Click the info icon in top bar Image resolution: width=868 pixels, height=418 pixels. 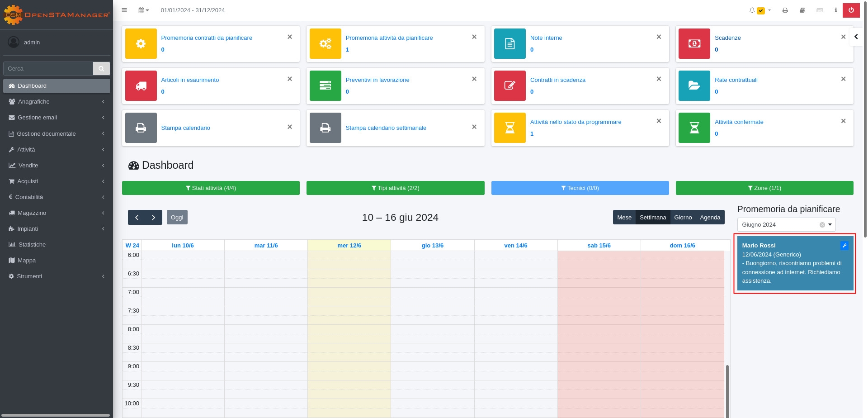coord(835,10)
